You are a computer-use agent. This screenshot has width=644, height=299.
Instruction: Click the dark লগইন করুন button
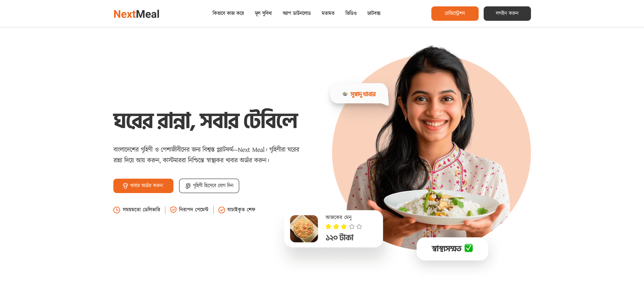tap(507, 13)
